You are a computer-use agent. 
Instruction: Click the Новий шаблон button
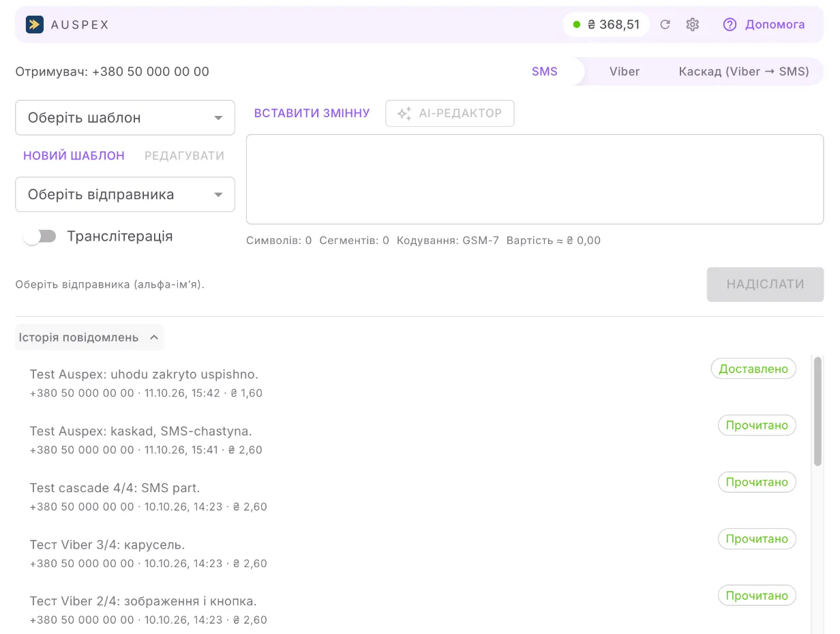click(74, 155)
